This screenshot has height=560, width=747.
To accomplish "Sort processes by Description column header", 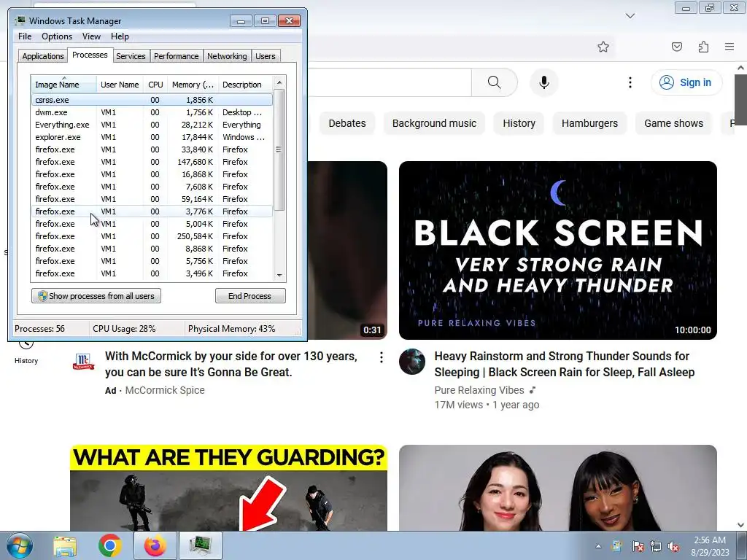I will (x=245, y=85).
